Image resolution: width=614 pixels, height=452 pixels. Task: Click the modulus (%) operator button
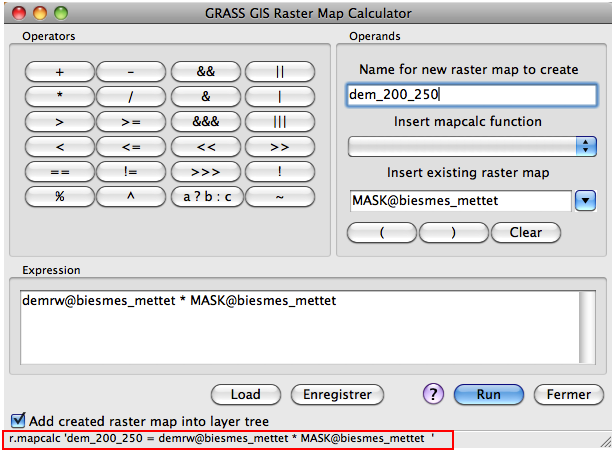pyautogui.click(x=60, y=196)
